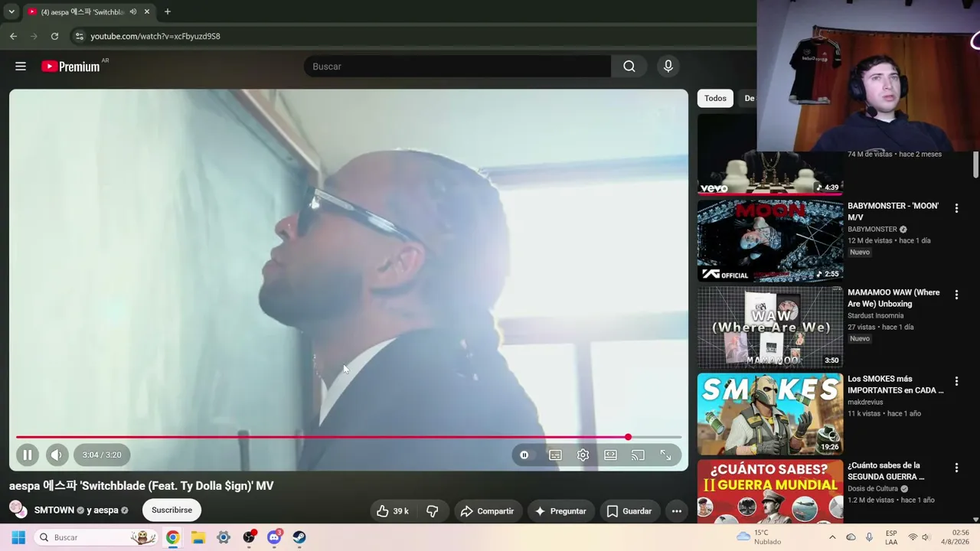The image size is (980, 551).
Task: Open options for SEGUNDA GUERRA video
Action: [x=956, y=468]
